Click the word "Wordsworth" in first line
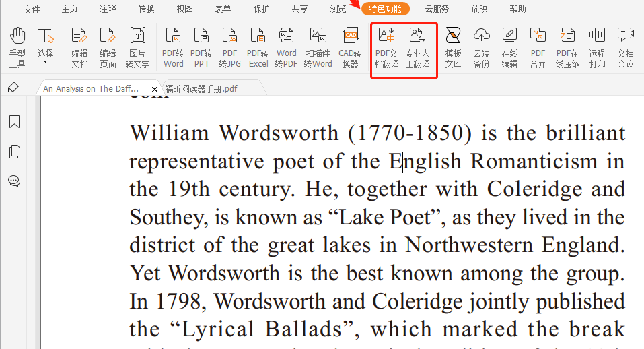644x349 pixels. coord(279,133)
